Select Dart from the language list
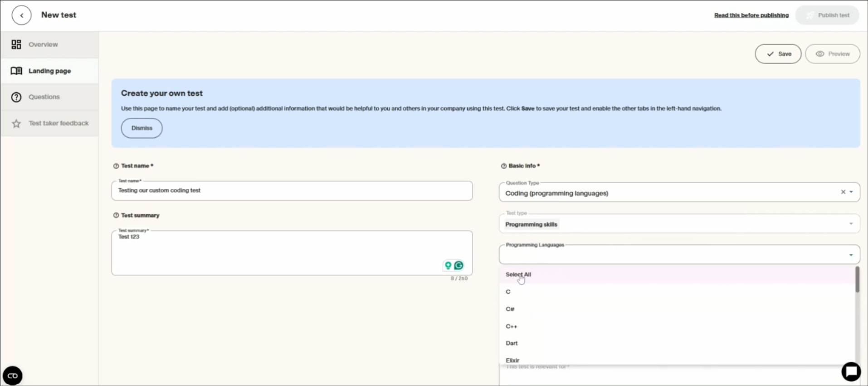This screenshot has width=868, height=386. [x=512, y=343]
